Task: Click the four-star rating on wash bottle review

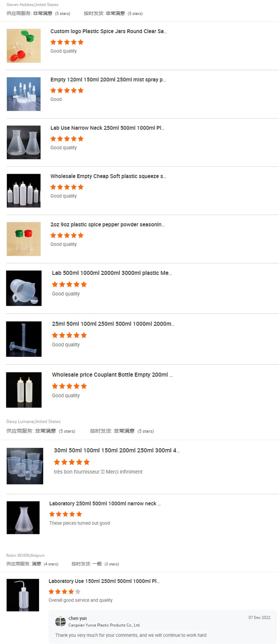Action: tap(64, 592)
